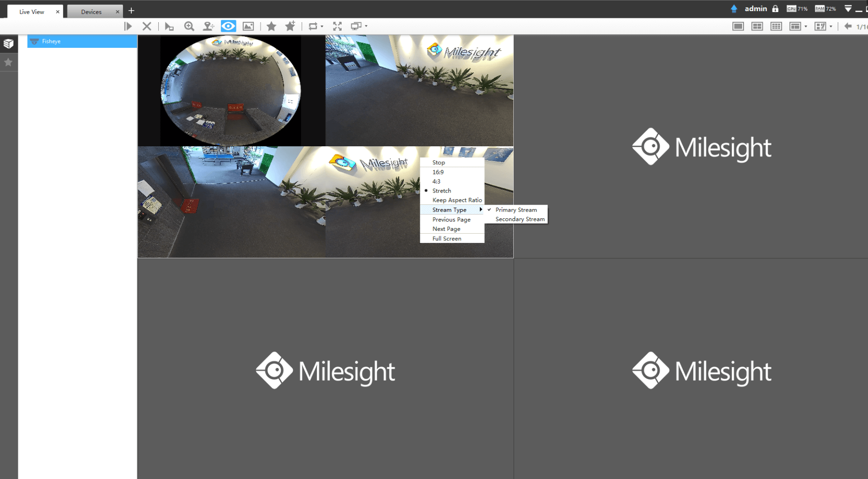Image resolution: width=868 pixels, height=479 pixels.
Task: Select the fisheye original circular view
Action: pos(232,90)
